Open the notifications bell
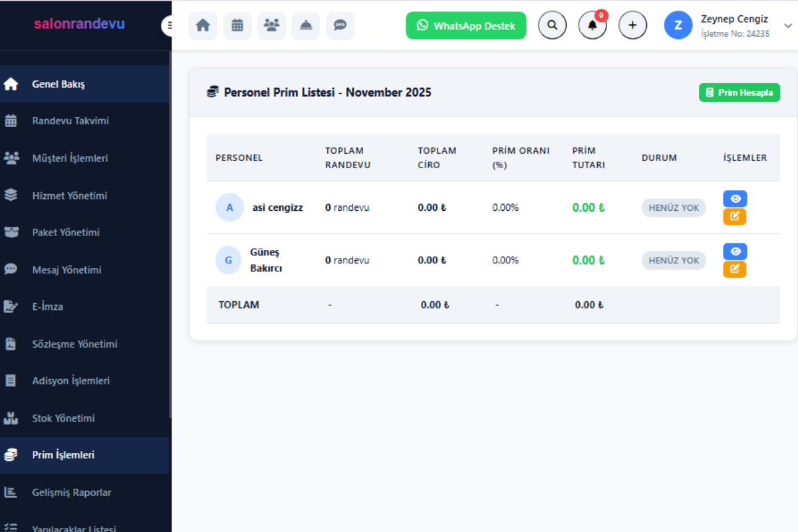 (x=592, y=26)
